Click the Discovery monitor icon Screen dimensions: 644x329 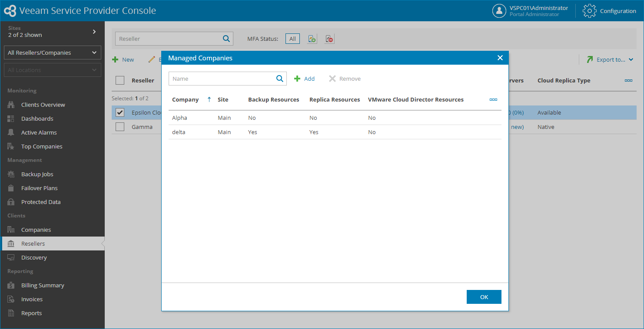11,257
